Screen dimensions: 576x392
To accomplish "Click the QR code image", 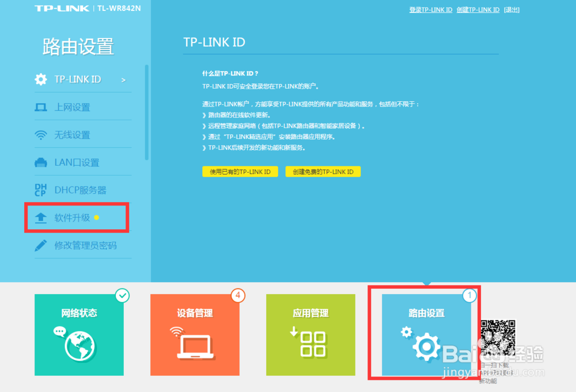I will tap(498, 338).
